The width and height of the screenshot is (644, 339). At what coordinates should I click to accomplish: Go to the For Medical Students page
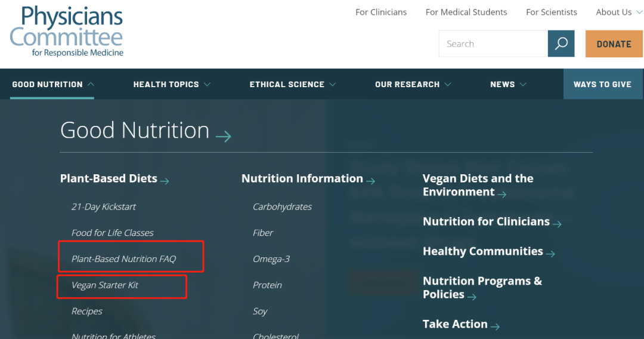click(466, 13)
